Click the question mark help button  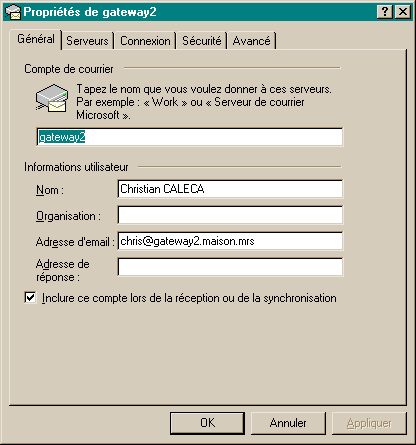coord(385,12)
